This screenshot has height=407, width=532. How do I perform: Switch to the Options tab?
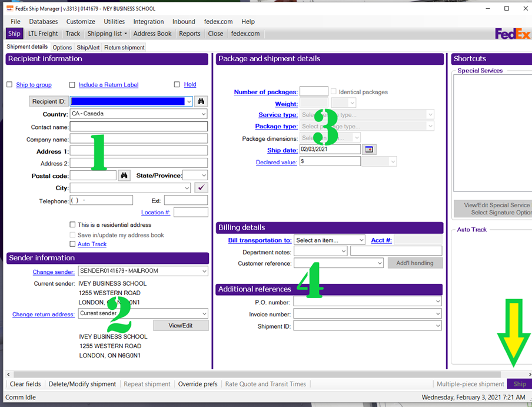[x=62, y=48]
